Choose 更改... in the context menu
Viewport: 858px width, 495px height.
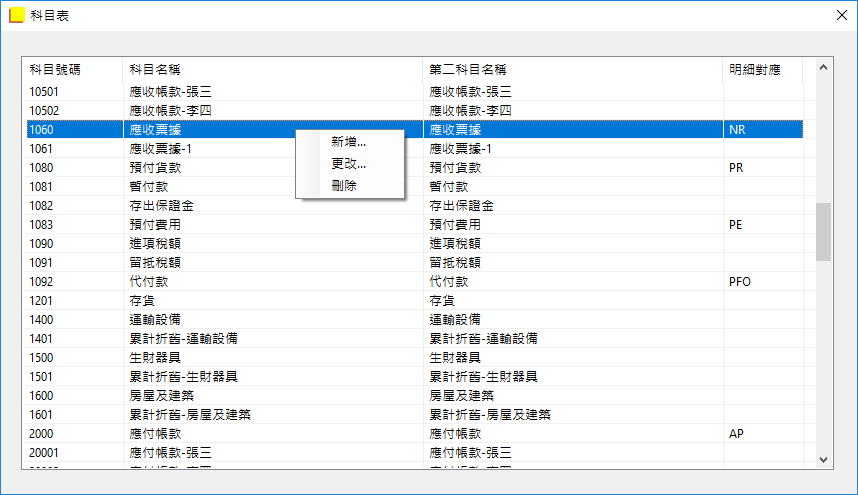349,164
